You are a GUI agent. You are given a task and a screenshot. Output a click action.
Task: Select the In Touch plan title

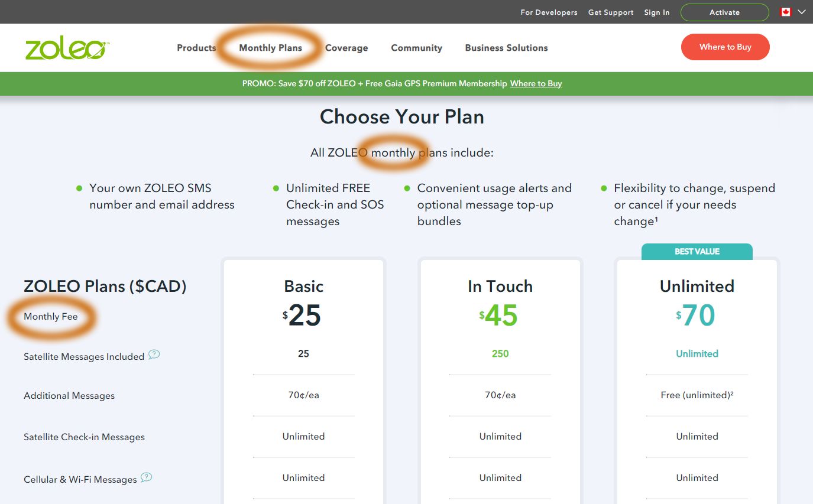500,287
